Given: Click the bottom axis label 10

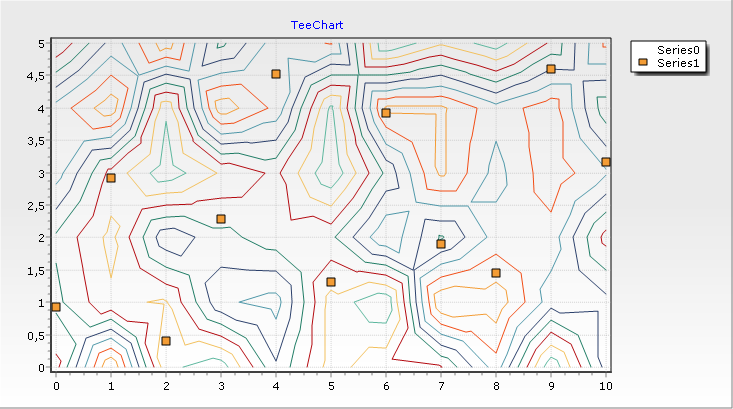Looking at the screenshot, I should click(x=606, y=386).
